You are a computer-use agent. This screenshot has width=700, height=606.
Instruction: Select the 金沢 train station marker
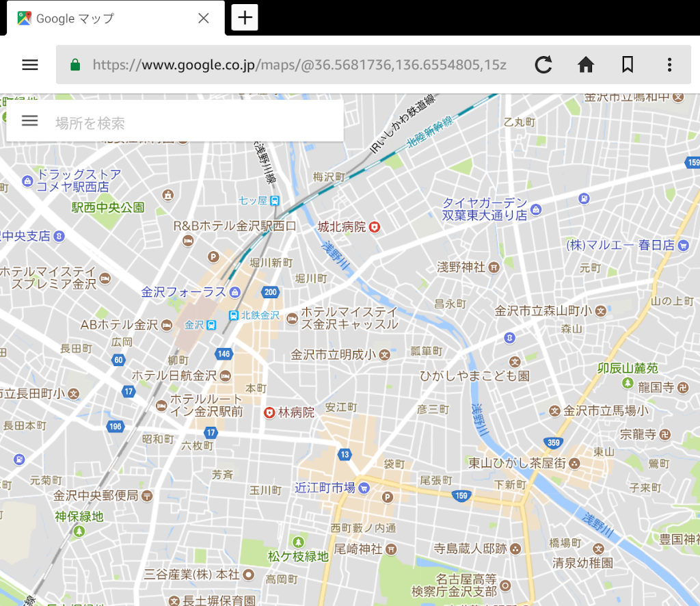pos(211,324)
